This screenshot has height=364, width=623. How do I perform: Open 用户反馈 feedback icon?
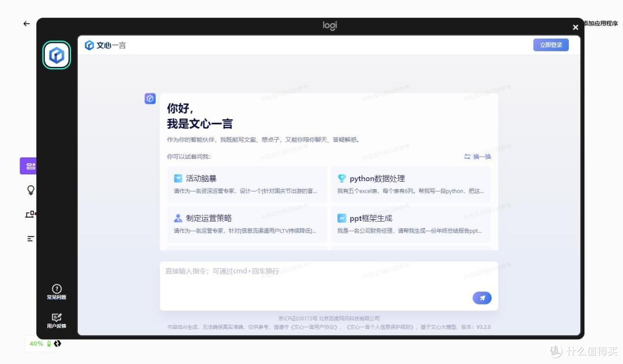57,321
